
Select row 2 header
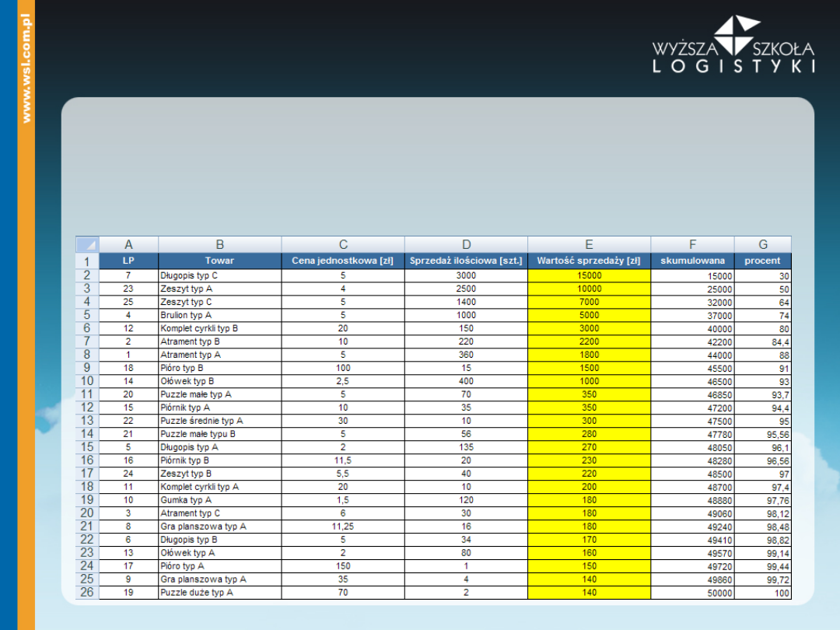[87, 275]
